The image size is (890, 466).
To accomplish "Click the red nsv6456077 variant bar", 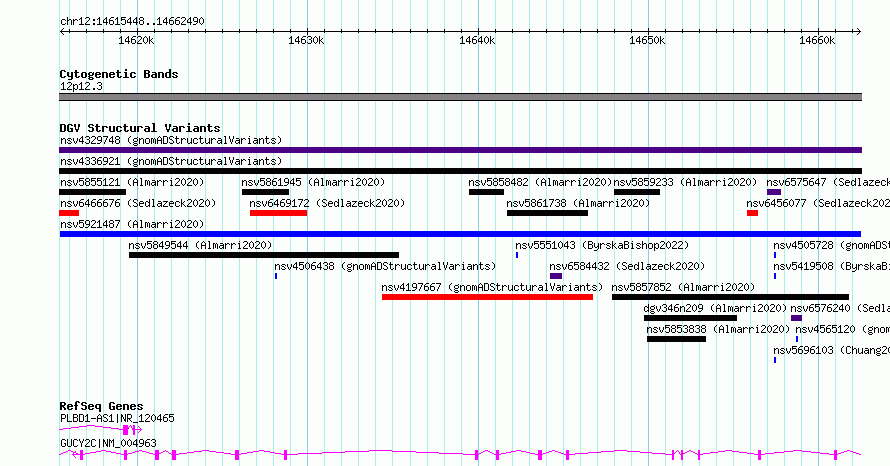I will [753, 213].
